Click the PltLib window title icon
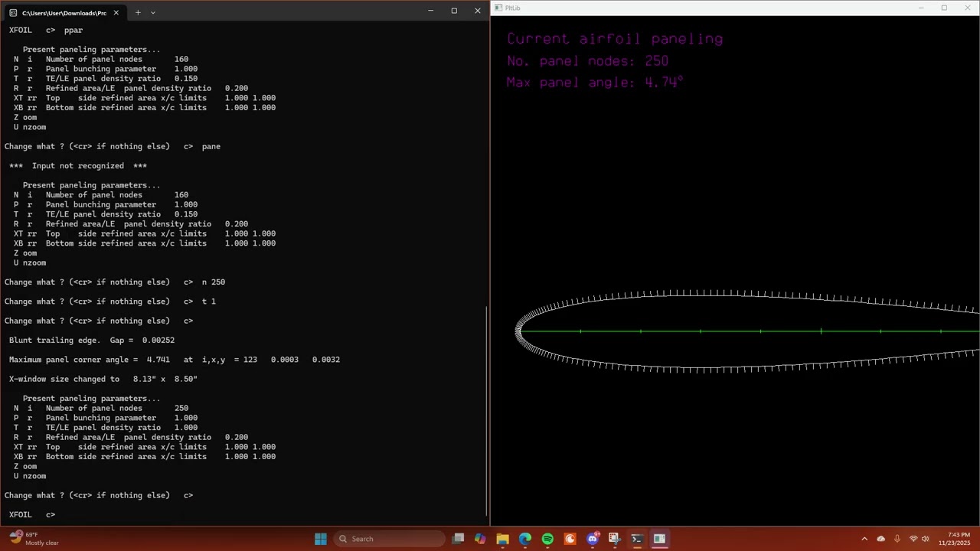 coord(498,8)
